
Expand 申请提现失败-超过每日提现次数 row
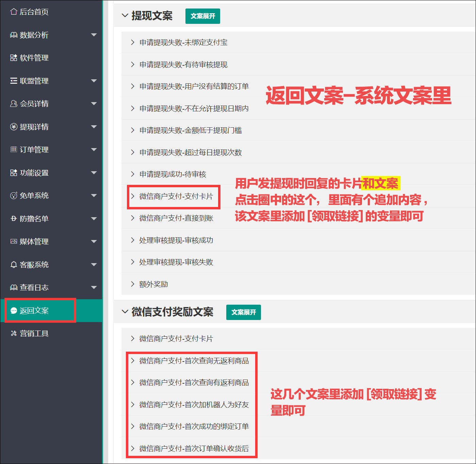click(298, 153)
